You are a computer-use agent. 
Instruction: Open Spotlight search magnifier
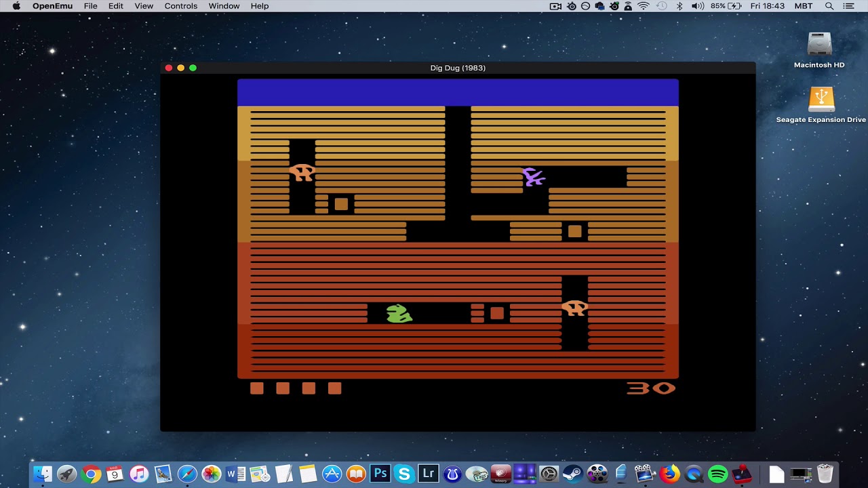click(829, 6)
